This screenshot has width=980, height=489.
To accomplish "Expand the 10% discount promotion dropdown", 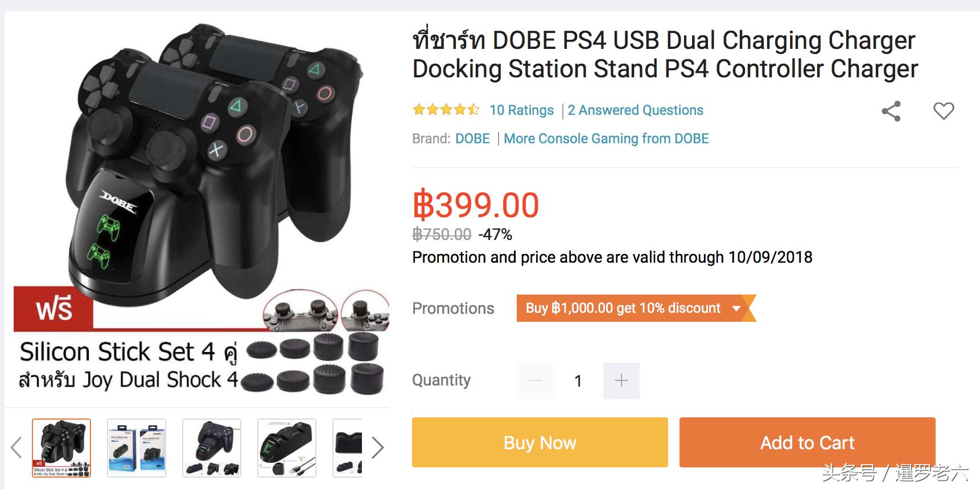I will tap(736, 308).
